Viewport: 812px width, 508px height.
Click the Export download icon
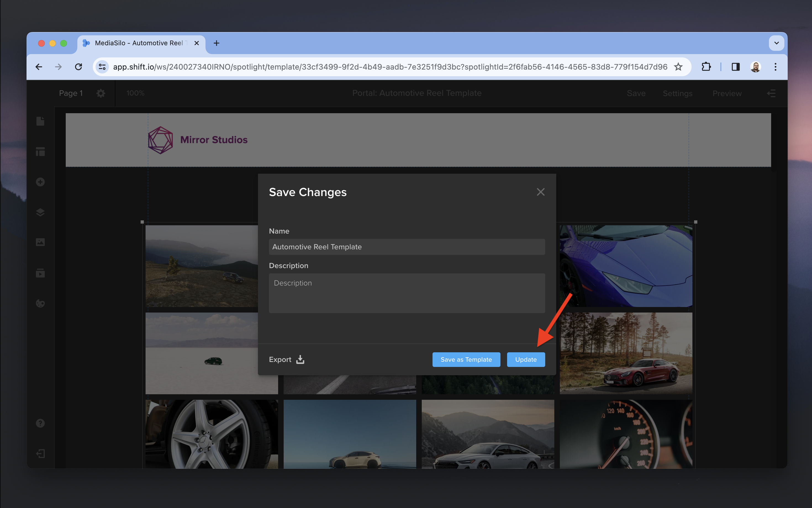click(300, 359)
